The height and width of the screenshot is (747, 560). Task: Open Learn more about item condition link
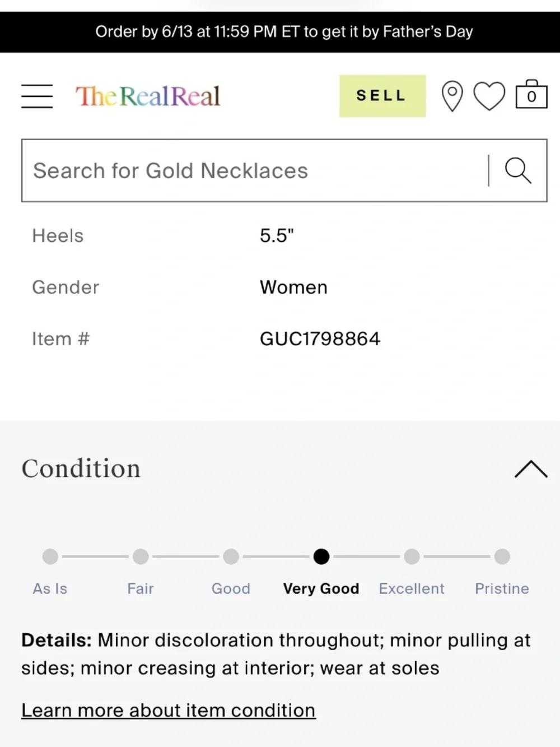(x=169, y=710)
